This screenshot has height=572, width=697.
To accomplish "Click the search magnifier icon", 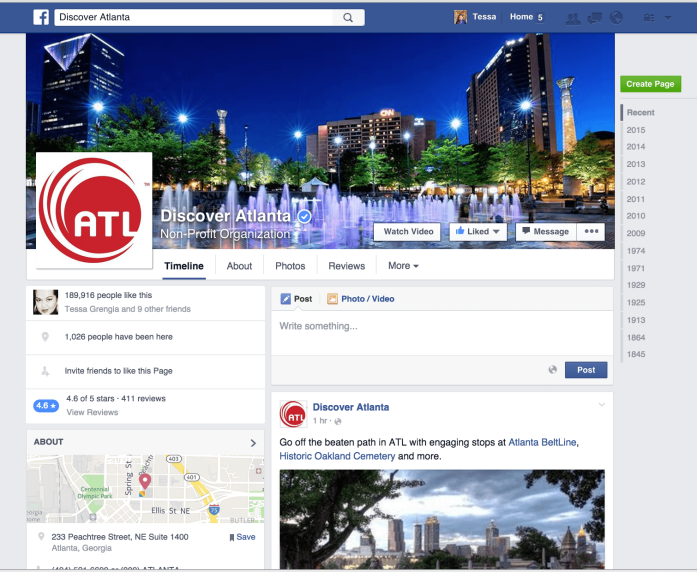I will 348,17.
